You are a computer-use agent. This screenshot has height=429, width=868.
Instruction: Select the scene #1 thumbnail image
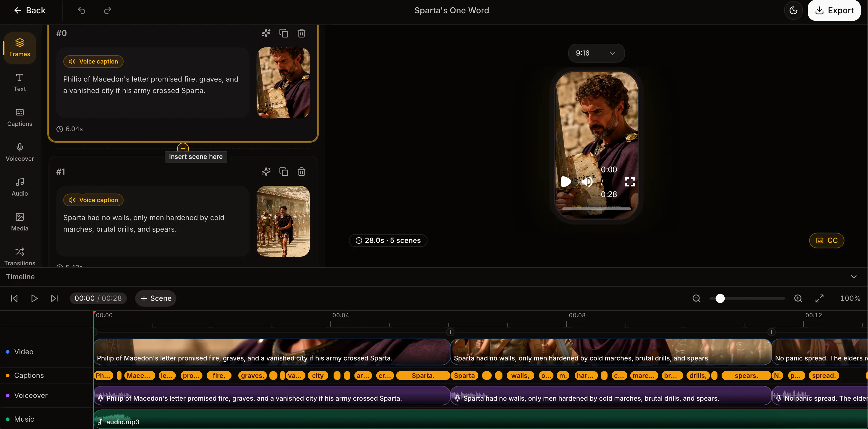283,221
